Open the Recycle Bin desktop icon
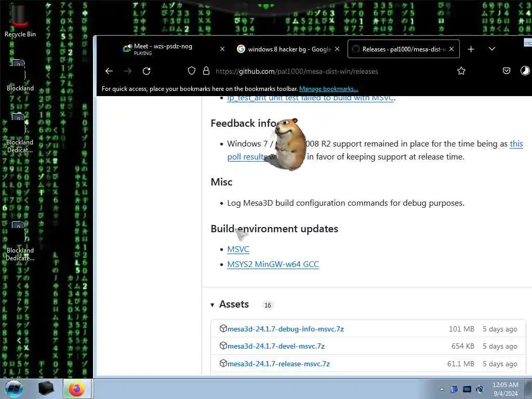Screen dimensions: 532x399 pyautogui.click(x=19, y=20)
